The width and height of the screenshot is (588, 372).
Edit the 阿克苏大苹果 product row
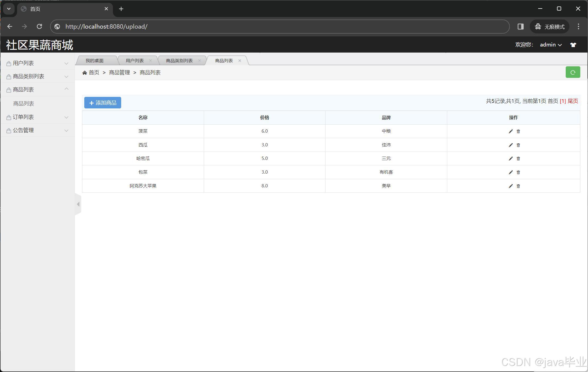[x=511, y=186]
